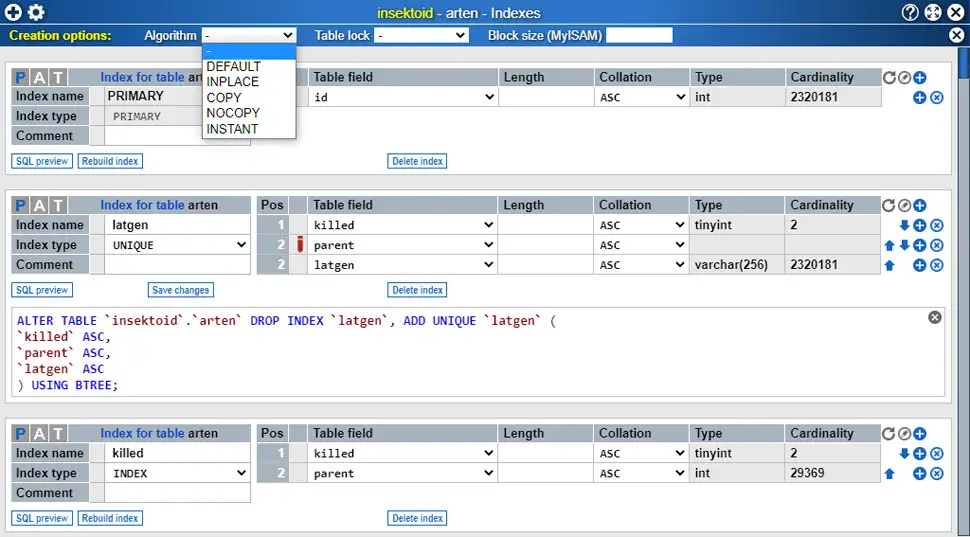Toggle the P button on latgen block

coord(20,205)
